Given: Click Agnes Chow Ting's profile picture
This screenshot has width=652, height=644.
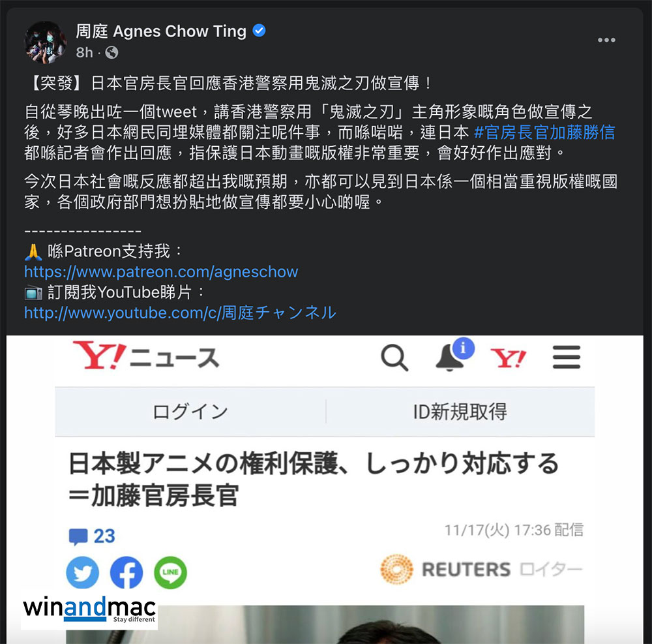Looking at the screenshot, I should pos(46,42).
